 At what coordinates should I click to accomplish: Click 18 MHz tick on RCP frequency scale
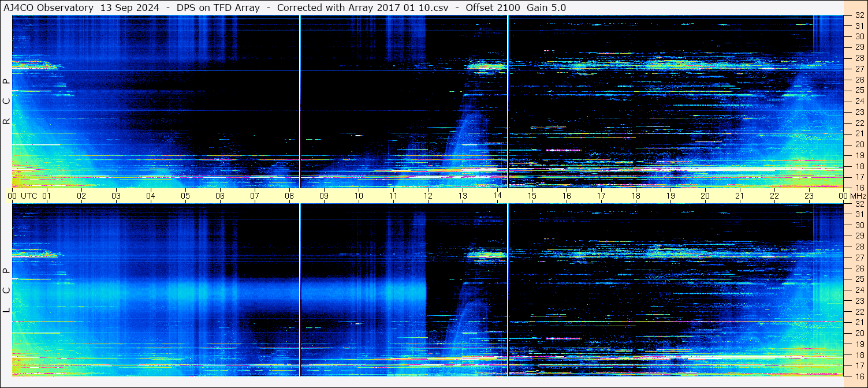(859, 166)
